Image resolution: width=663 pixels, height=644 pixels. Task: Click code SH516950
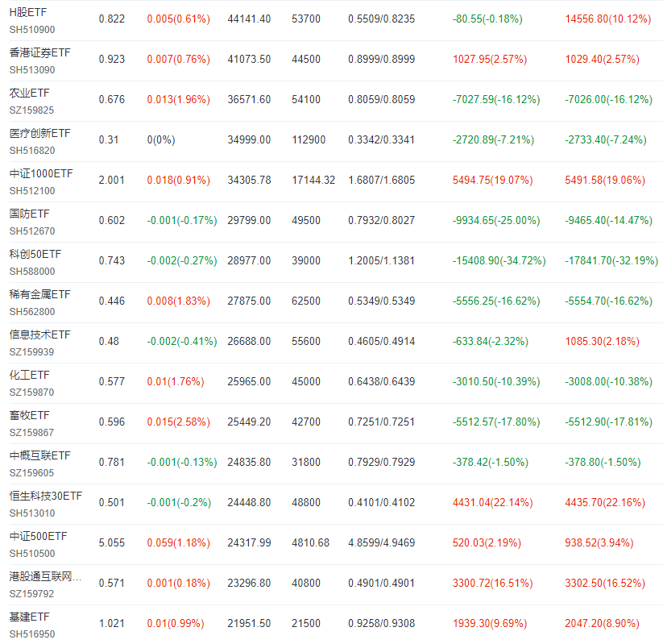pyautogui.click(x=32, y=634)
